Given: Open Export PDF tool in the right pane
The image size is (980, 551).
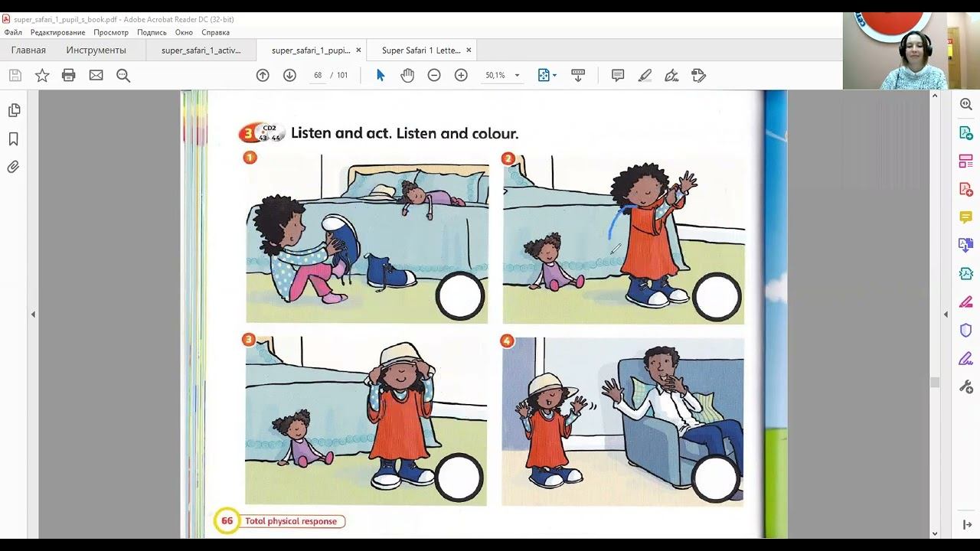Looking at the screenshot, I should click(966, 132).
